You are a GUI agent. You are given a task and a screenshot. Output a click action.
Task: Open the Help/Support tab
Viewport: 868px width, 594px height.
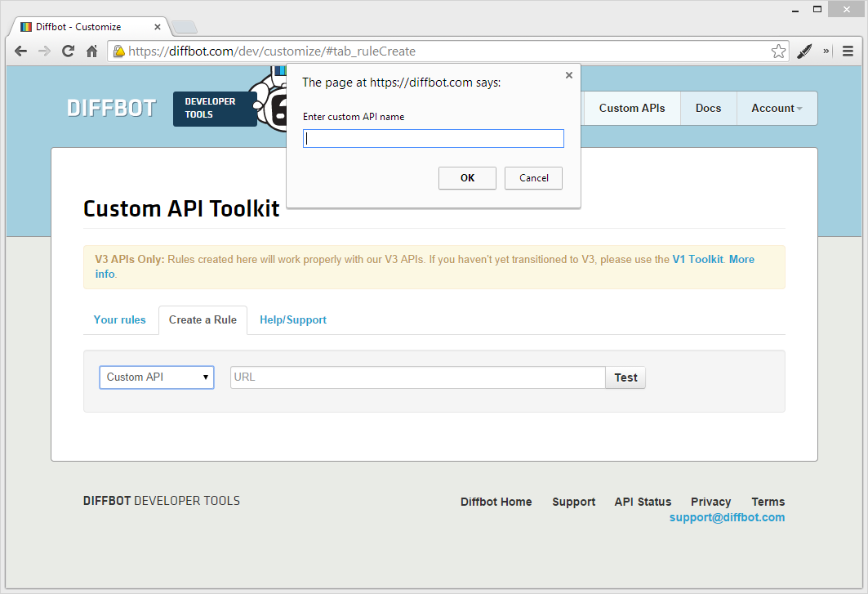pyautogui.click(x=292, y=319)
